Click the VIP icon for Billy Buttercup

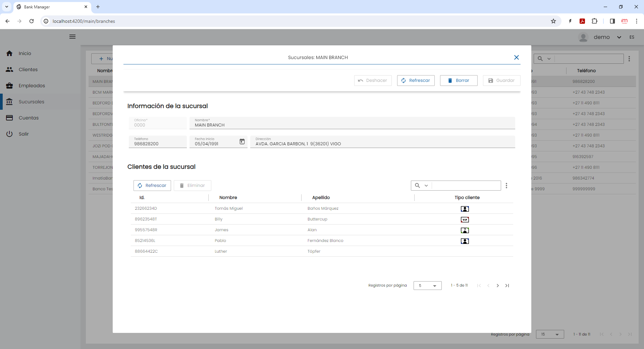[x=465, y=219]
